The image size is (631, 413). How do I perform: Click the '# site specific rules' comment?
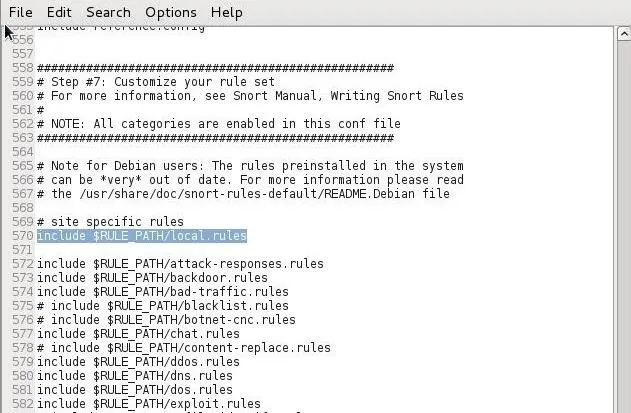110,222
